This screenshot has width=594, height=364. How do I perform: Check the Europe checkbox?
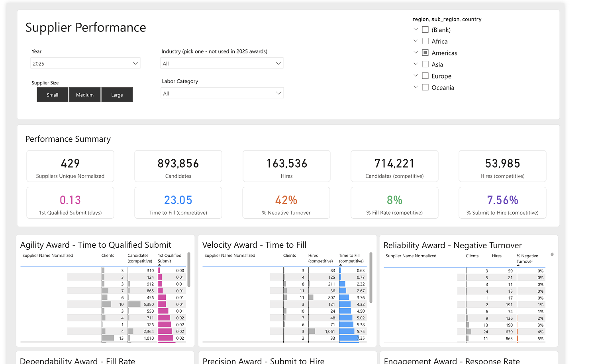tap(425, 76)
